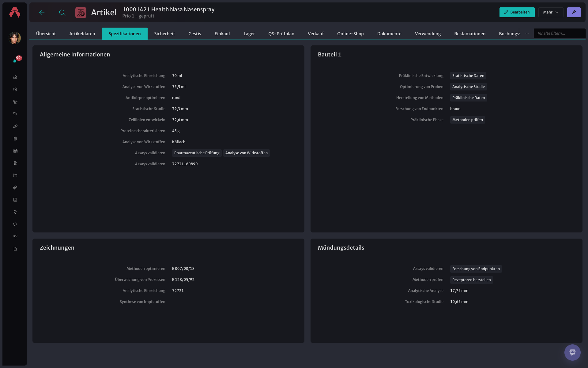Expand the Mehr dropdown

coord(551,12)
